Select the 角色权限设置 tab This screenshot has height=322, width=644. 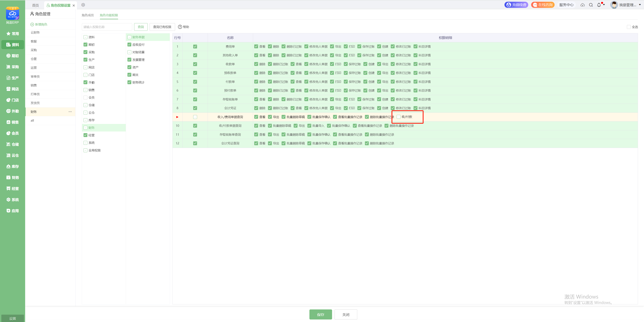pos(61,5)
